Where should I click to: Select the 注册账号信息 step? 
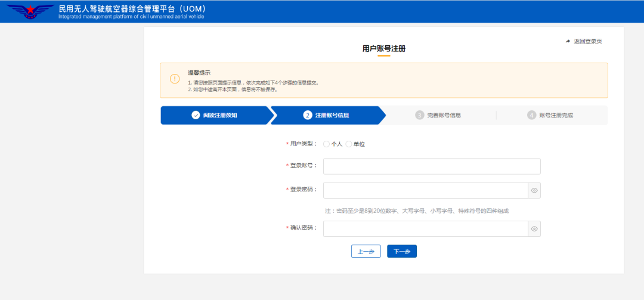[328, 115]
